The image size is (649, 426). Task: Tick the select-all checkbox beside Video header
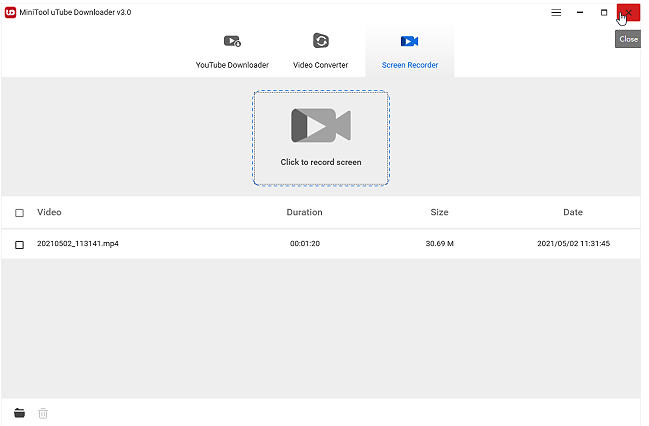[19, 213]
